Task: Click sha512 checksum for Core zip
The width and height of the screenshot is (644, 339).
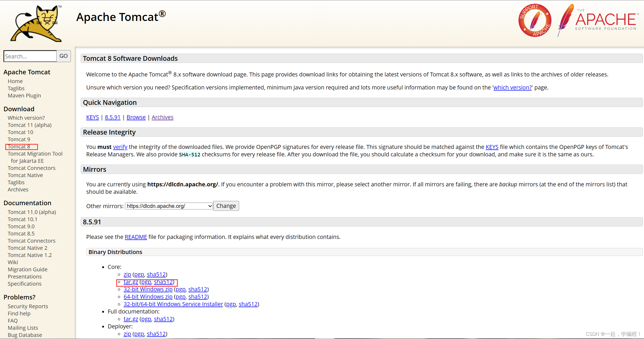Action: [156, 274]
